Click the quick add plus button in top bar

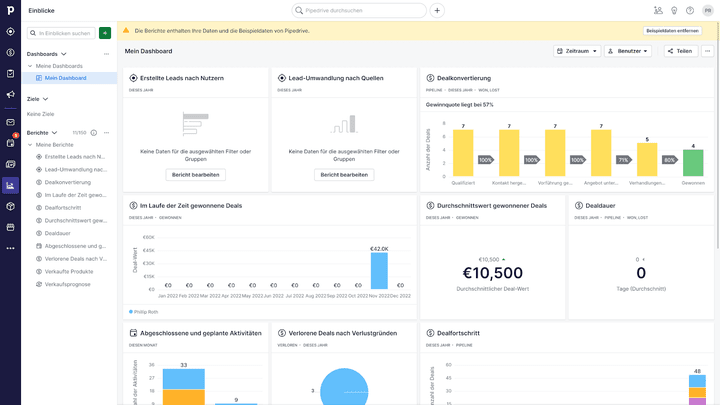(437, 11)
